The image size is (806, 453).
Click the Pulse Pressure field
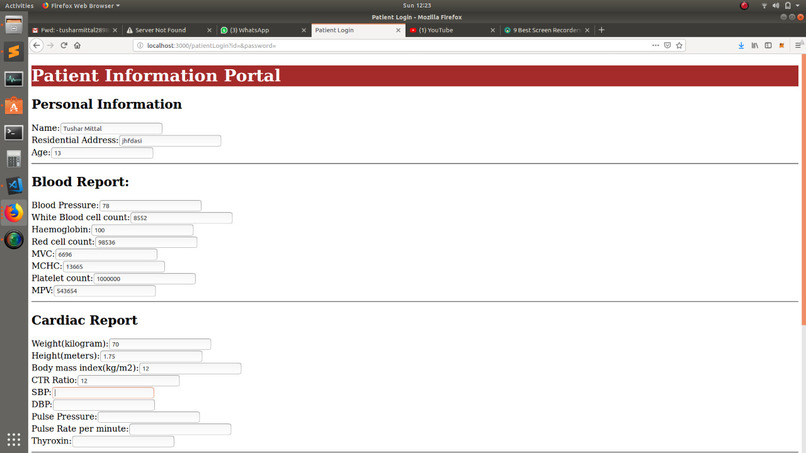pyautogui.click(x=149, y=417)
